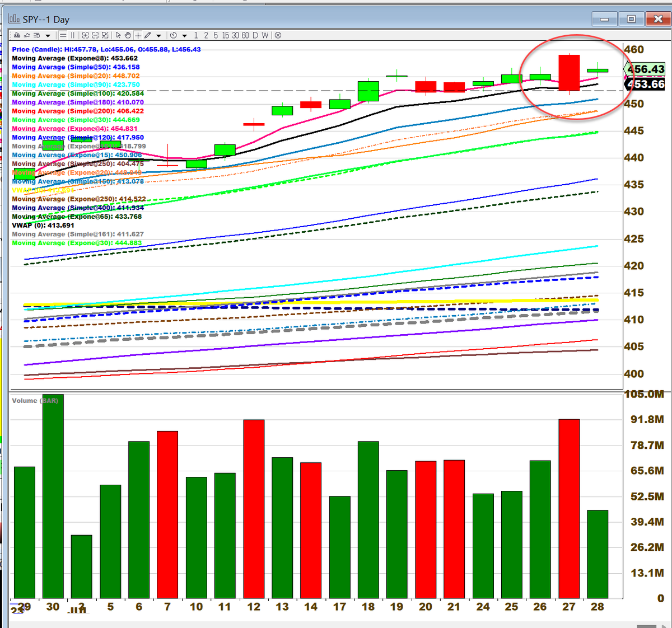This screenshot has width=672, height=628.
Task: Switch to the 30 minute timeframe
Action: [x=235, y=35]
